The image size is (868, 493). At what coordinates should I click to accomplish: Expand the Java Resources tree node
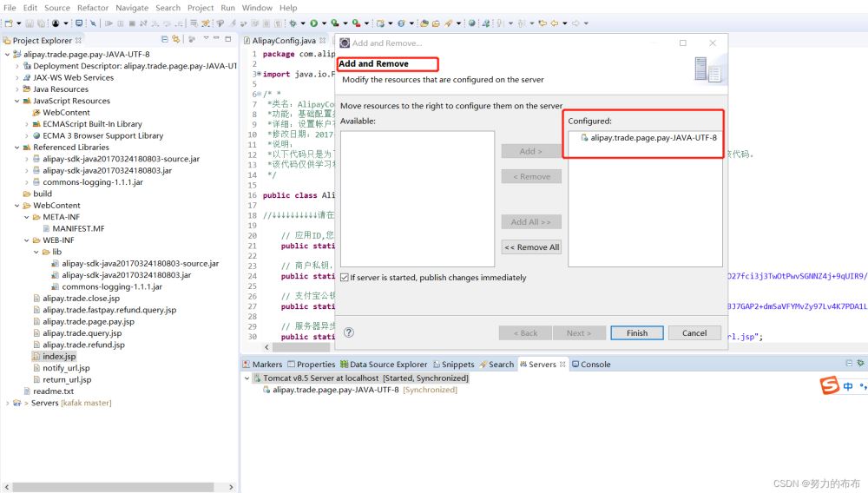tap(17, 89)
